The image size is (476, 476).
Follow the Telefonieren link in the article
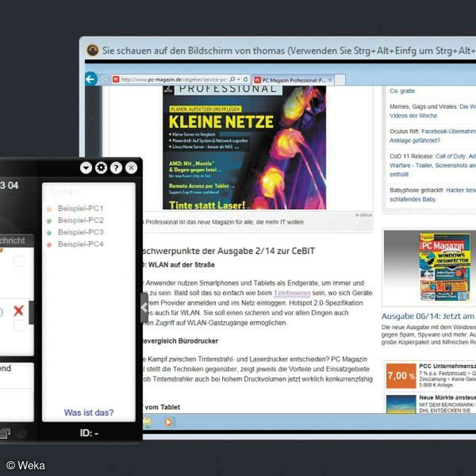click(292, 293)
